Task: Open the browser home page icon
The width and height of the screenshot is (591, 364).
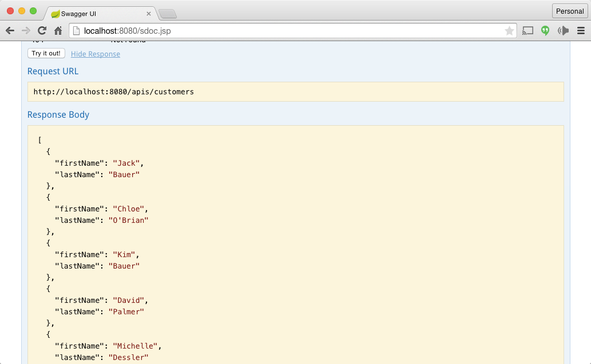Action: [58, 30]
